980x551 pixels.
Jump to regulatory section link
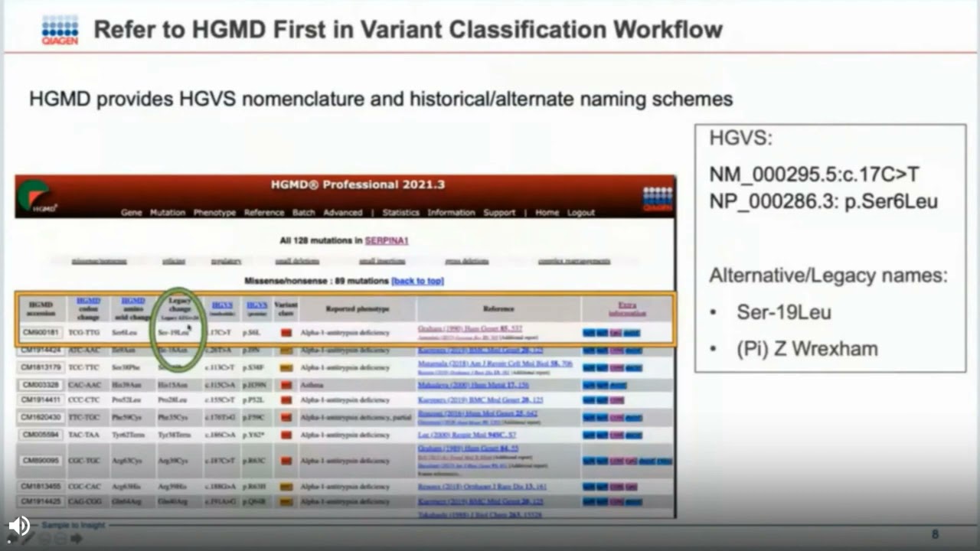point(226,261)
